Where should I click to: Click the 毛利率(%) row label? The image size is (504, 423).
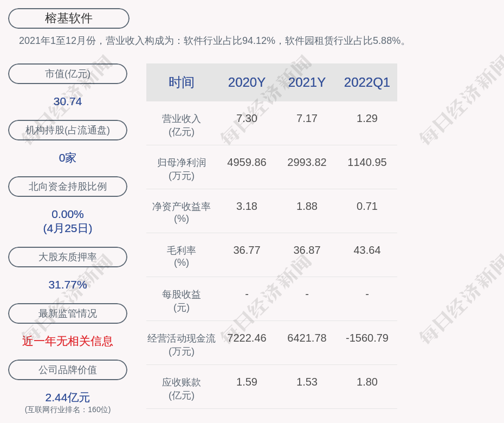pyautogui.click(x=182, y=257)
